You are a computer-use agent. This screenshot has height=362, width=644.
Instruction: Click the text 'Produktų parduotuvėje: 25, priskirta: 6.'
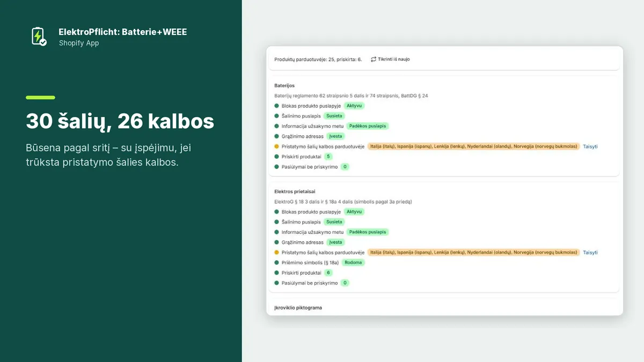[318, 59]
